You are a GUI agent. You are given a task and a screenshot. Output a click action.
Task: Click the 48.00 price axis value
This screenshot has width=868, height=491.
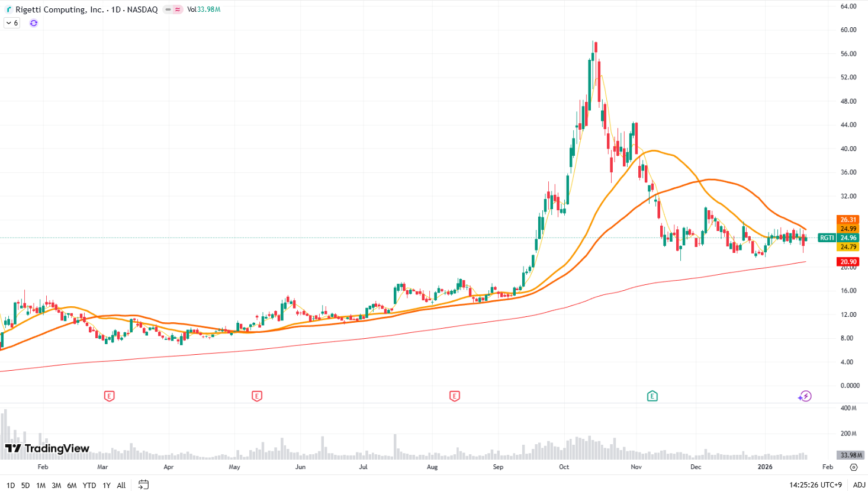(x=848, y=101)
